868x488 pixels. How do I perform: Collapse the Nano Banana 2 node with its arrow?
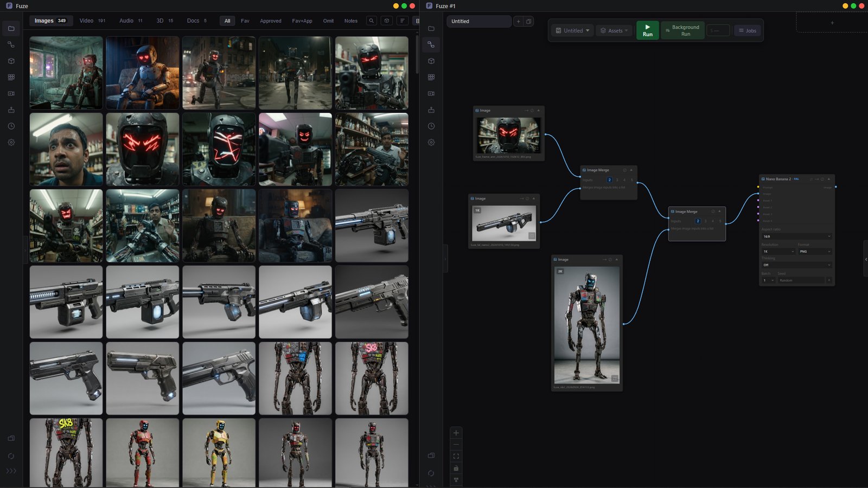click(828, 179)
